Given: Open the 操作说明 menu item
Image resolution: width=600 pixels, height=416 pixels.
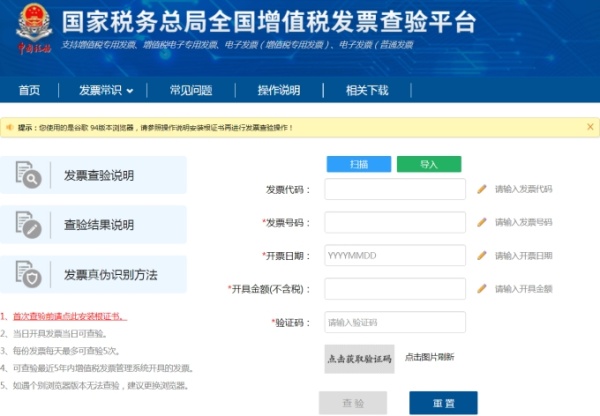Looking at the screenshot, I should tap(279, 90).
